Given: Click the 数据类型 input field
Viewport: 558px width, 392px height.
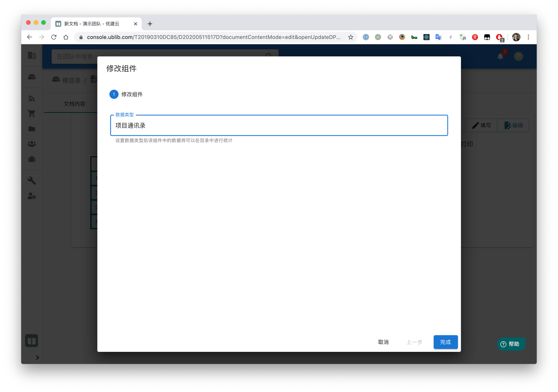Looking at the screenshot, I should 279,126.
